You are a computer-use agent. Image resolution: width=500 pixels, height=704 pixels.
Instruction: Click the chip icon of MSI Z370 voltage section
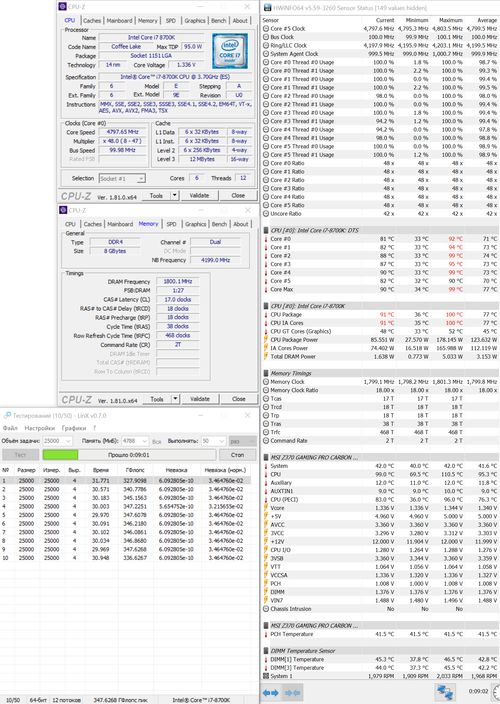tap(266, 458)
